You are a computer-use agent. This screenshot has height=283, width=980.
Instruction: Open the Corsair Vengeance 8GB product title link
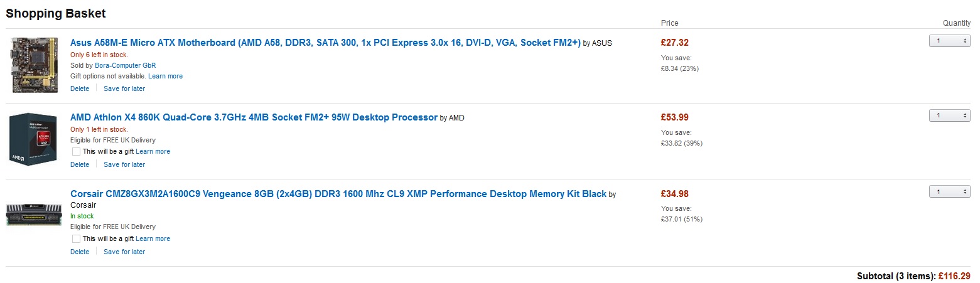338,194
